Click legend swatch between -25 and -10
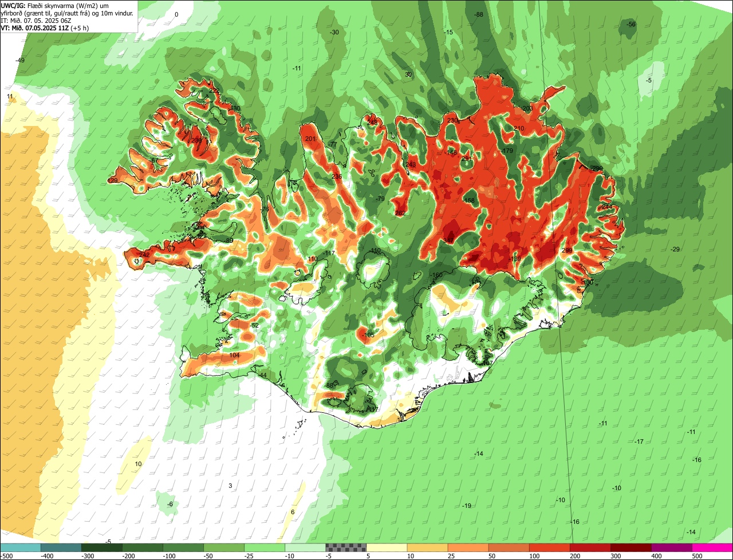733x560 pixels. pyautogui.click(x=265, y=547)
